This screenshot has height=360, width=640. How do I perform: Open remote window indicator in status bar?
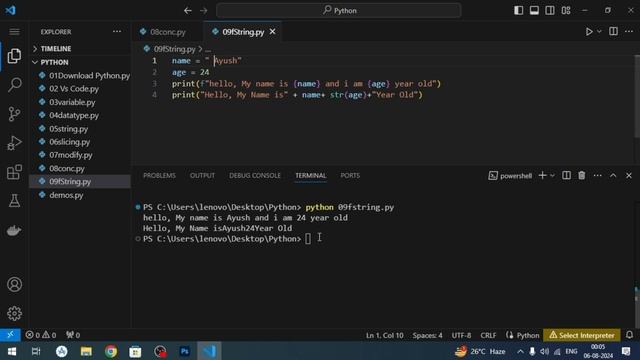coord(10,335)
